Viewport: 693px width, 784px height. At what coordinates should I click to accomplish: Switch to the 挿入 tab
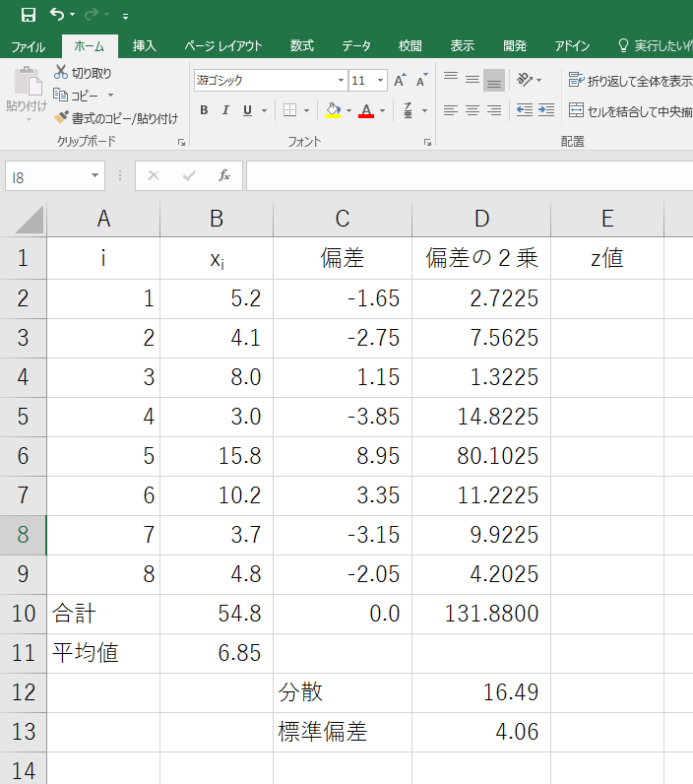click(145, 46)
